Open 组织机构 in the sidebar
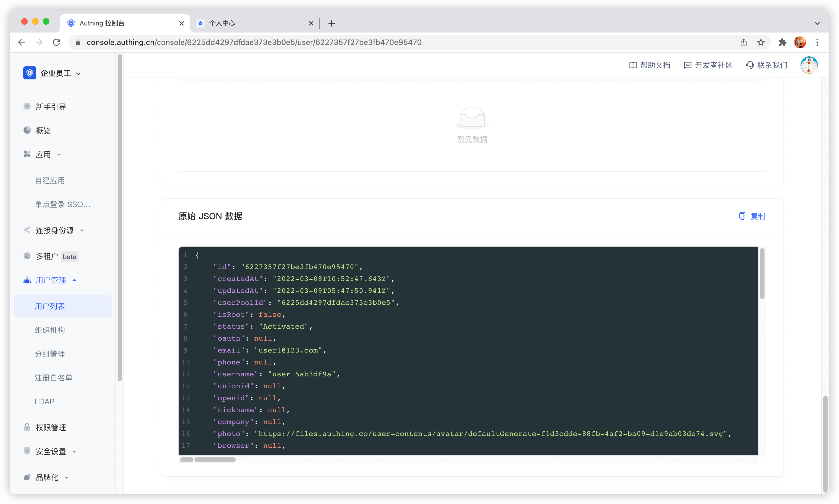 point(50,330)
